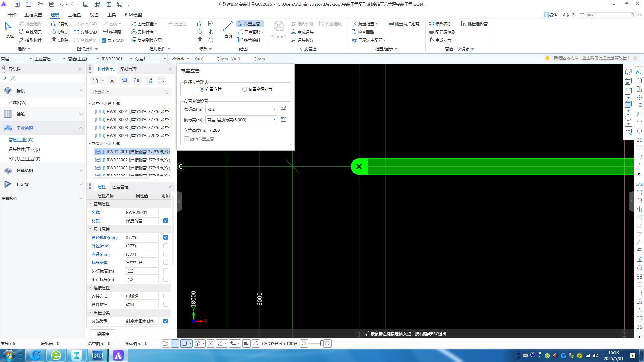Open the BIM模型 ribbon tab
Screen dimensions: 644x362
pyautogui.click(x=133, y=15)
